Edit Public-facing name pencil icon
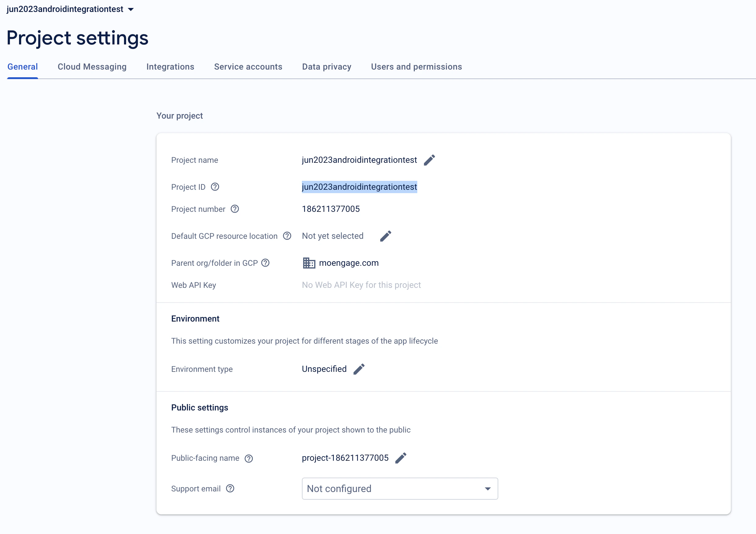This screenshot has height=534, width=756. coord(400,458)
